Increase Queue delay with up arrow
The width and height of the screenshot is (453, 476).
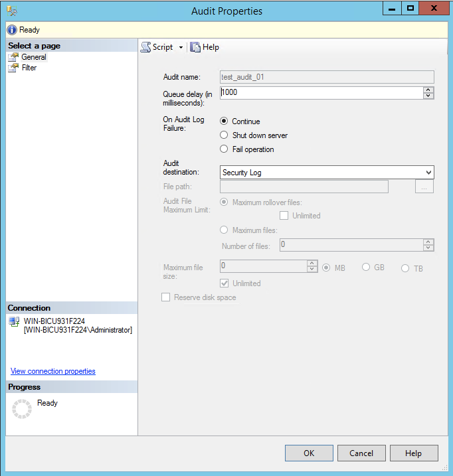coord(428,90)
